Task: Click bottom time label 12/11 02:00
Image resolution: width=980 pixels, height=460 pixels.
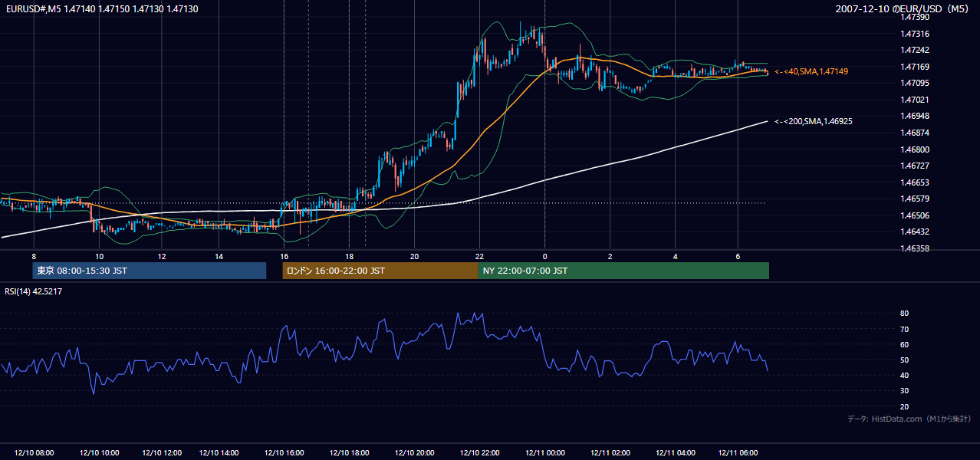Action: [610, 453]
